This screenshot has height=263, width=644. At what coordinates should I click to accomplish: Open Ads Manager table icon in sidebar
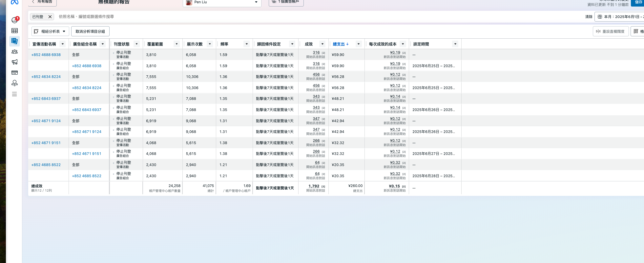[x=14, y=31]
